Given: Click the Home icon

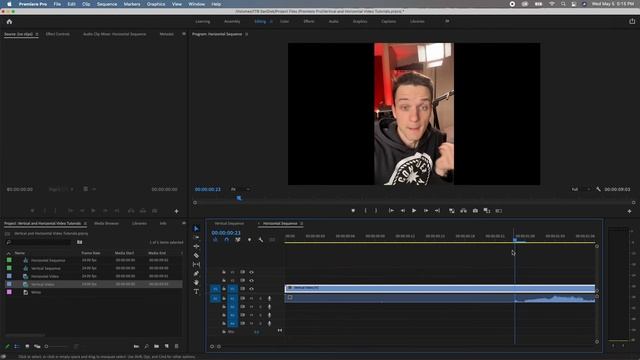Looking at the screenshot, I should [9, 22].
